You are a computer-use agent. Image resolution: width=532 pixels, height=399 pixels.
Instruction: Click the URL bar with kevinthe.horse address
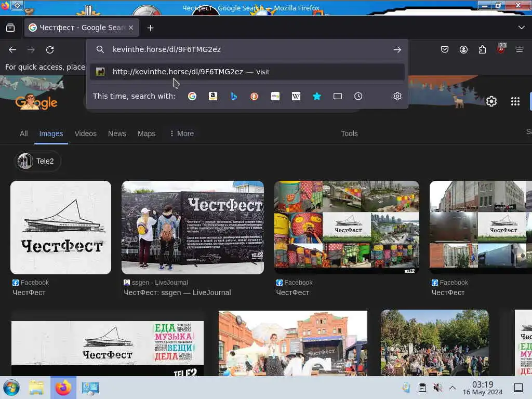pos(248,49)
